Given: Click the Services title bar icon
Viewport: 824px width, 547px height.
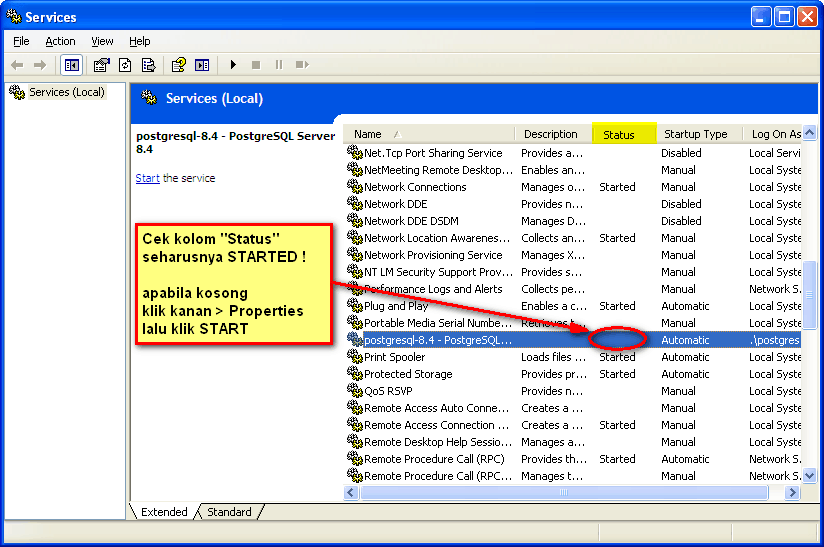Looking at the screenshot, I should point(14,17).
